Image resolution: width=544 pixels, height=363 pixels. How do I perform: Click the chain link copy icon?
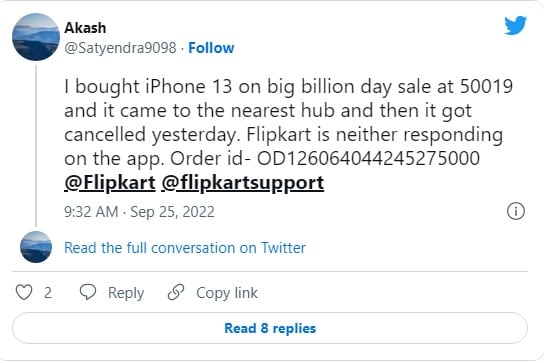(x=176, y=292)
